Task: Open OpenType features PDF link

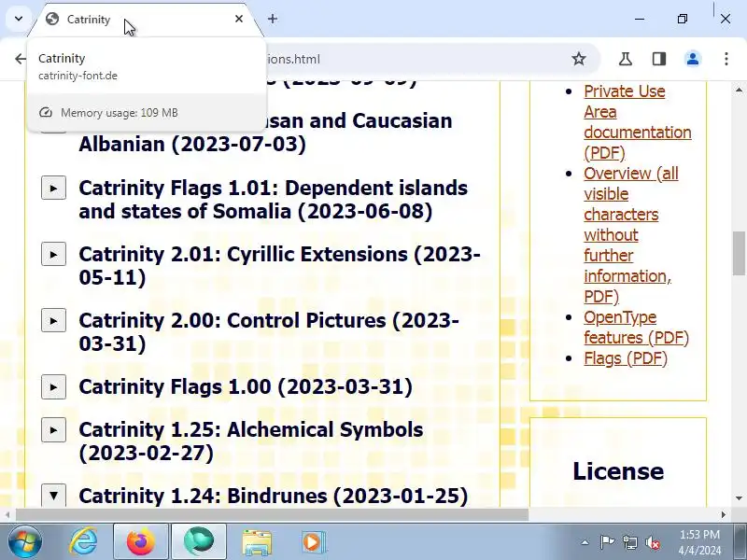Action: pyautogui.click(x=637, y=328)
